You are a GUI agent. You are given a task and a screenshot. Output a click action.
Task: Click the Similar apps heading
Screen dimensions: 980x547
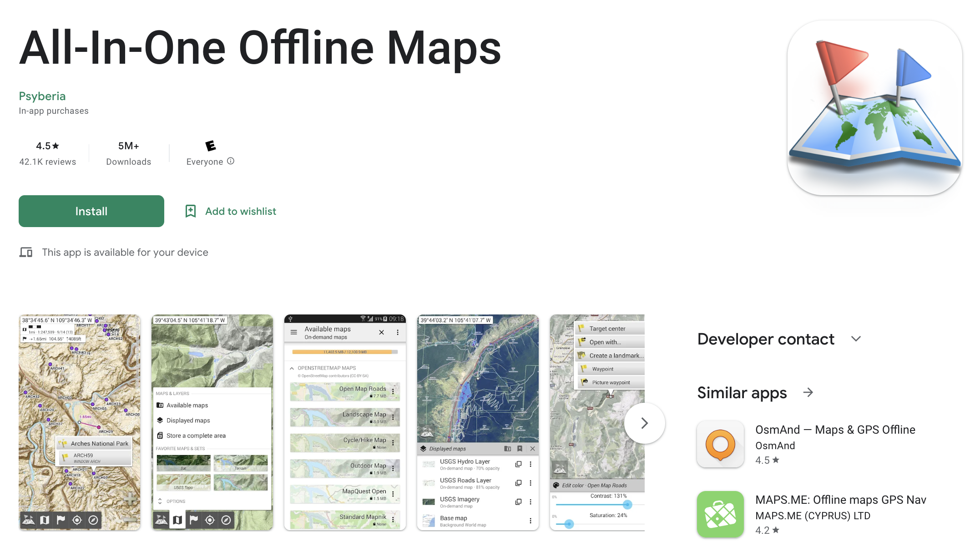coord(742,392)
